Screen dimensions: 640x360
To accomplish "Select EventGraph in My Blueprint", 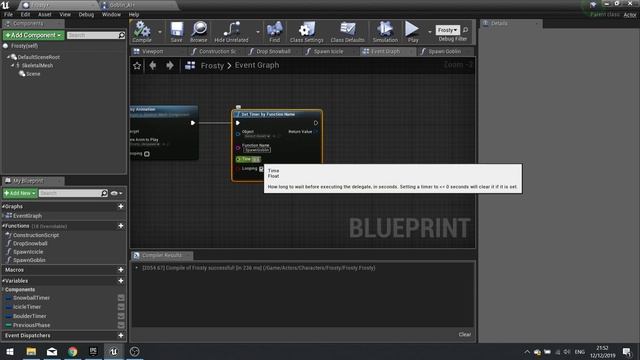I will (x=27, y=216).
